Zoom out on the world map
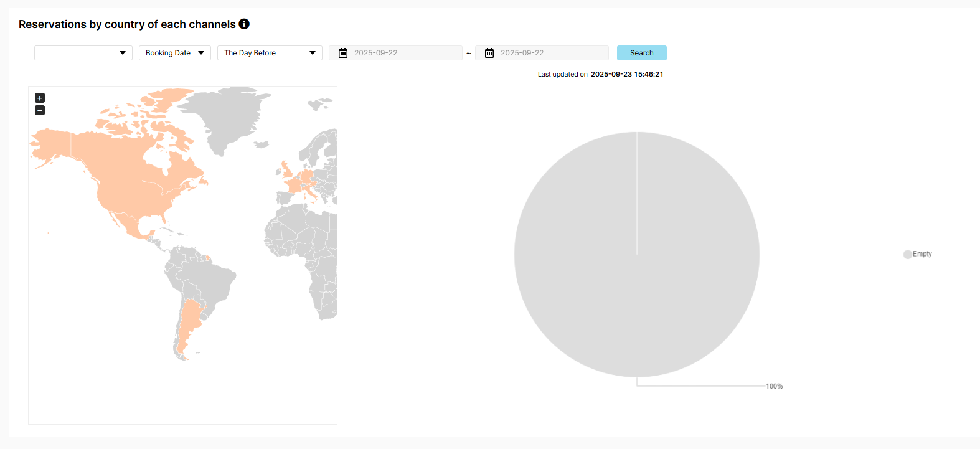 40,110
